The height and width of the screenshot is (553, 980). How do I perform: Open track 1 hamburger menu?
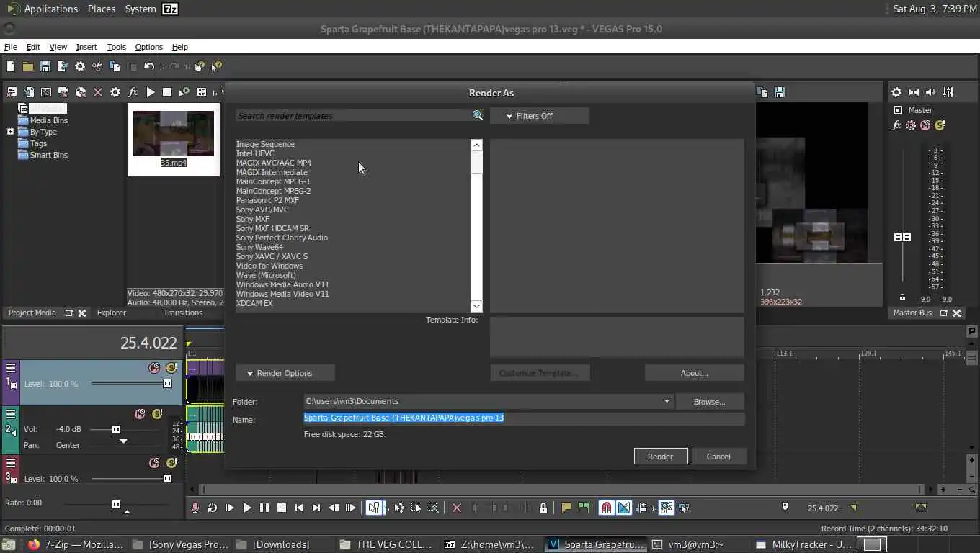click(x=11, y=368)
